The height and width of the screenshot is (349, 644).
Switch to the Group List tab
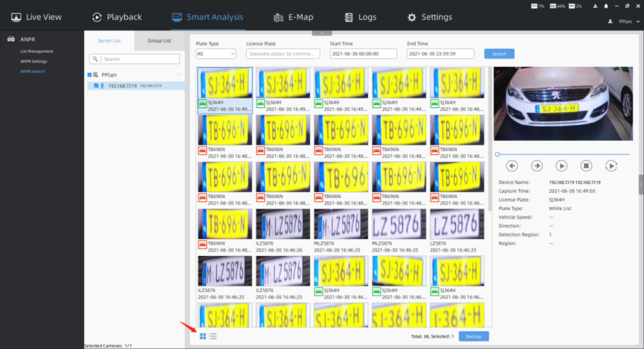click(159, 41)
